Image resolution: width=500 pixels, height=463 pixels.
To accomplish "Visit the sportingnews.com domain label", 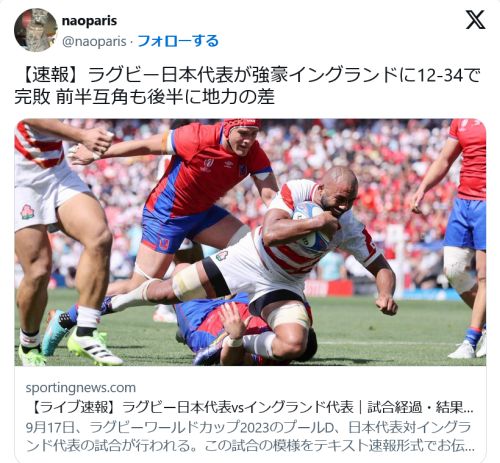I will 81,388.
